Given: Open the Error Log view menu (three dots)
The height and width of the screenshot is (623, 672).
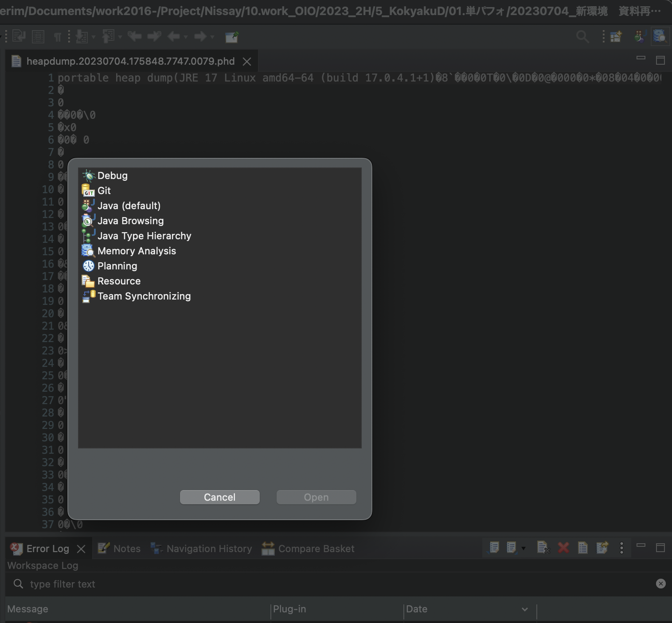Looking at the screenshot, I should pyautogui.click(x=622, y=548).
